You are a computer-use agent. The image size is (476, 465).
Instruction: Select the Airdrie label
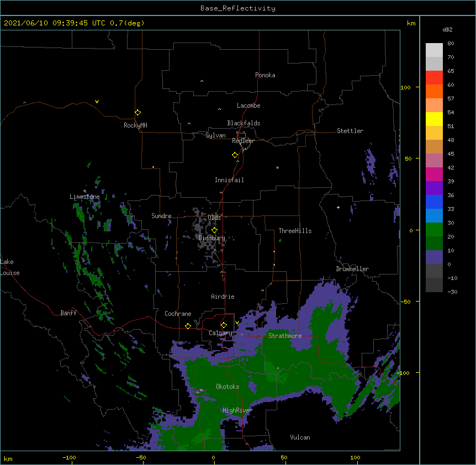coord(223,297)
